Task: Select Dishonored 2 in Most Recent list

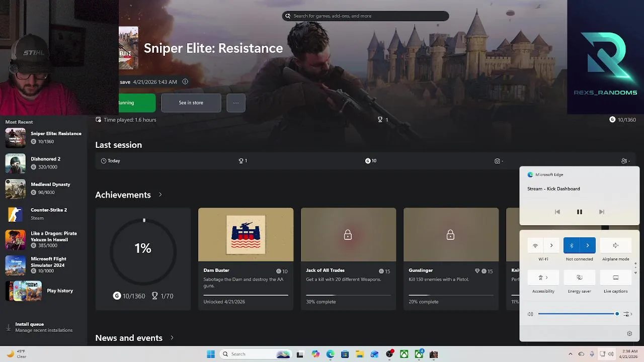Action: click(x=44, y=163)
